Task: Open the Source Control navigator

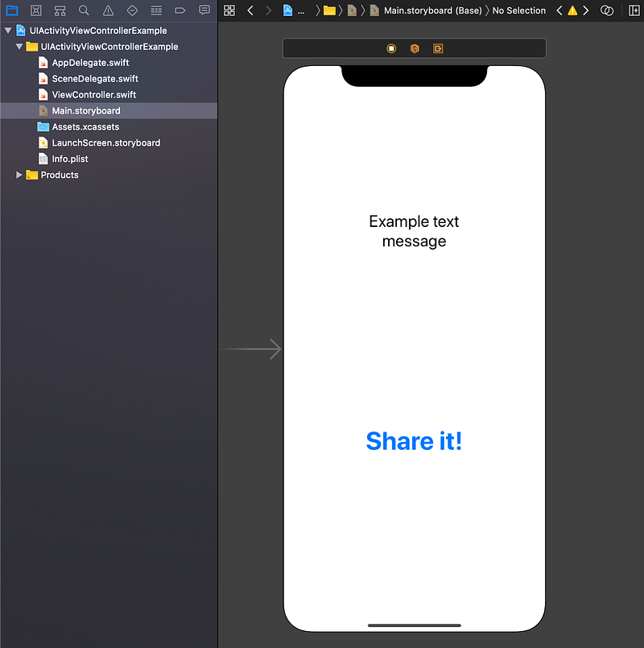Action: [x=36, y=10]
